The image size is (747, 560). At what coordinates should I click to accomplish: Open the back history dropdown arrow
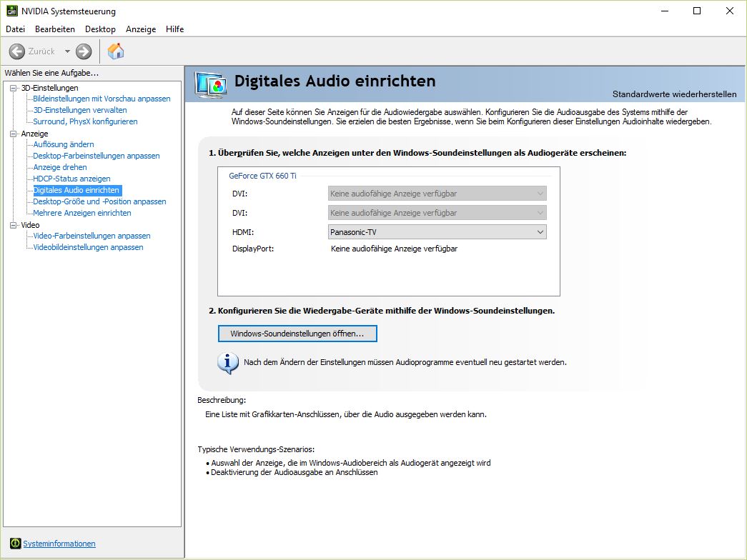(x=67, y=51)
